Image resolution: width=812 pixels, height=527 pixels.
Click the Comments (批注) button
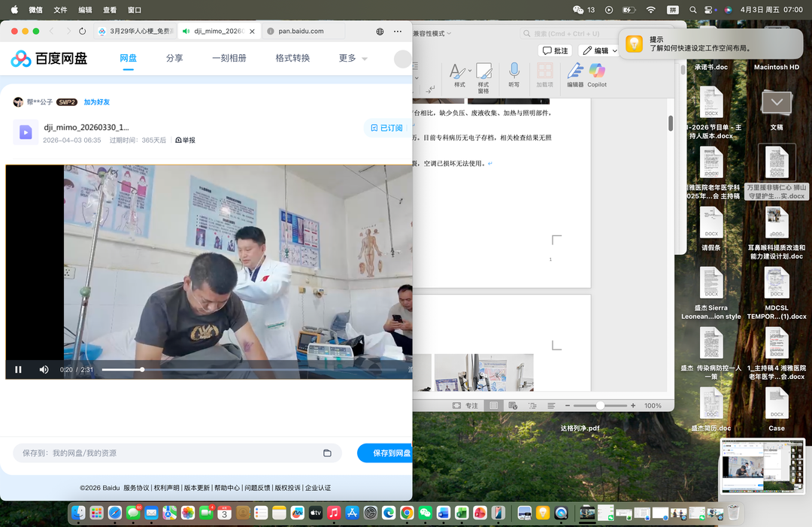pos(556,50)
